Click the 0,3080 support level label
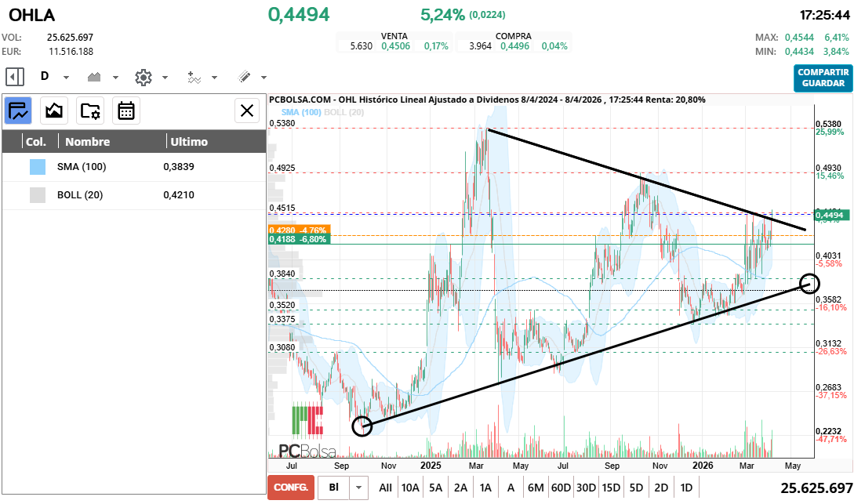 coord(282,347)
